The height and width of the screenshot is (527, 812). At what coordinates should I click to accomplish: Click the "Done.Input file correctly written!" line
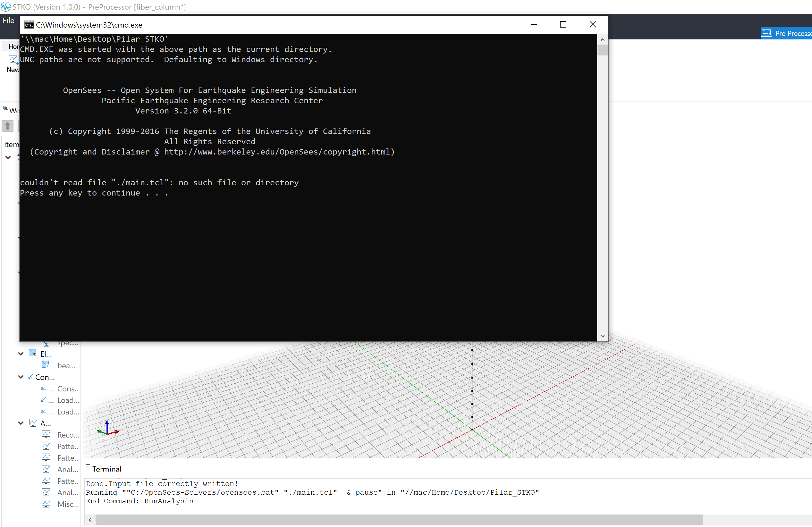point(162,483)
